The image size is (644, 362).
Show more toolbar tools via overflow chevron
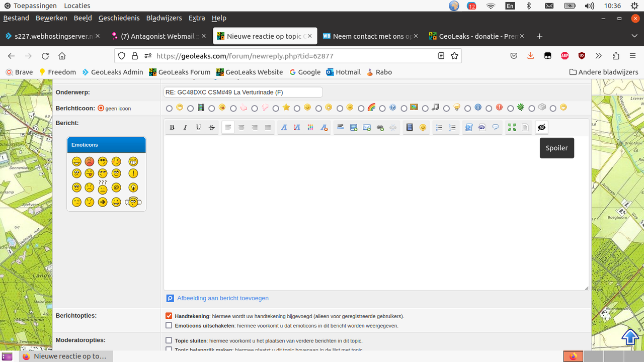pos(598,56)
